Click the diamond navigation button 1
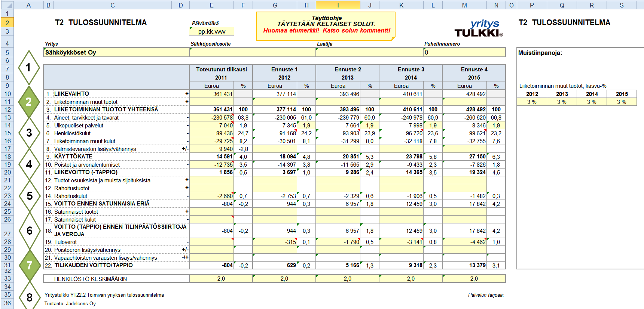644x309 pixels. click(x=28, y=68)
